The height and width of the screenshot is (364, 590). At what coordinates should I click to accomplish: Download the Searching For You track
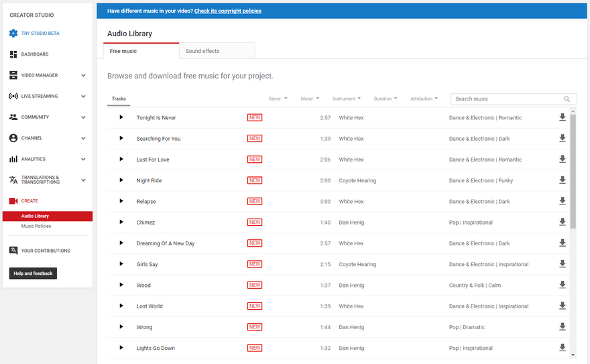[563, 139]
